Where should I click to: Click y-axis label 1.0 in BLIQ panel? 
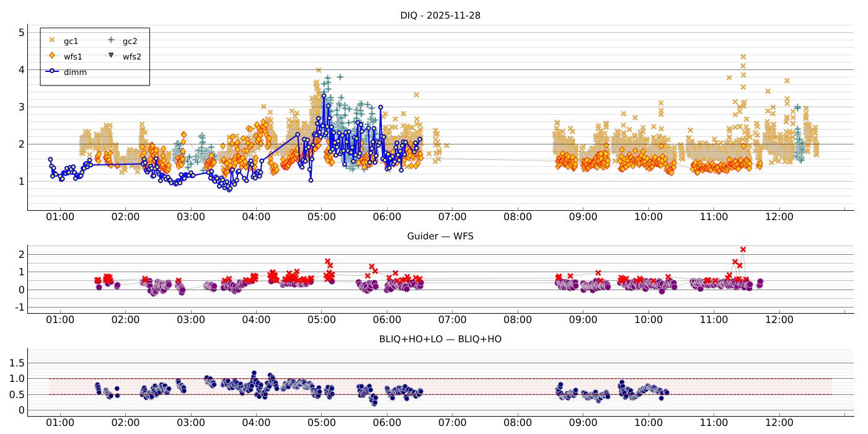[x=17, y=378]
